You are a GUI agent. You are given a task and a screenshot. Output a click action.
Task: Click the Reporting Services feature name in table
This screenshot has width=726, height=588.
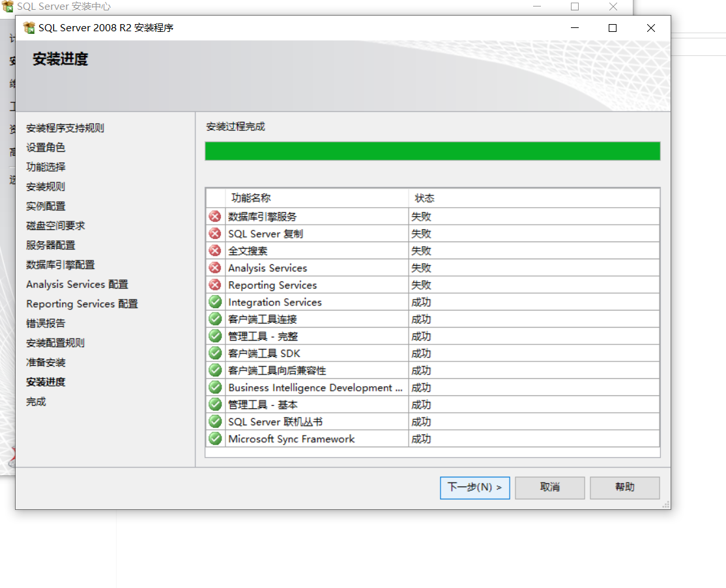point(272,285)
